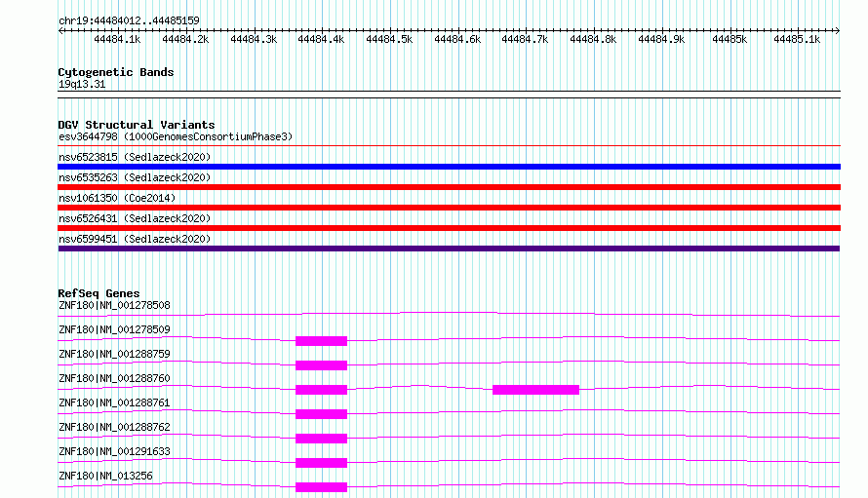868x498 pixels.
Task: Click the 44484.6k ruler tick label
Action: pyautogui.click(x=457, y=39)
